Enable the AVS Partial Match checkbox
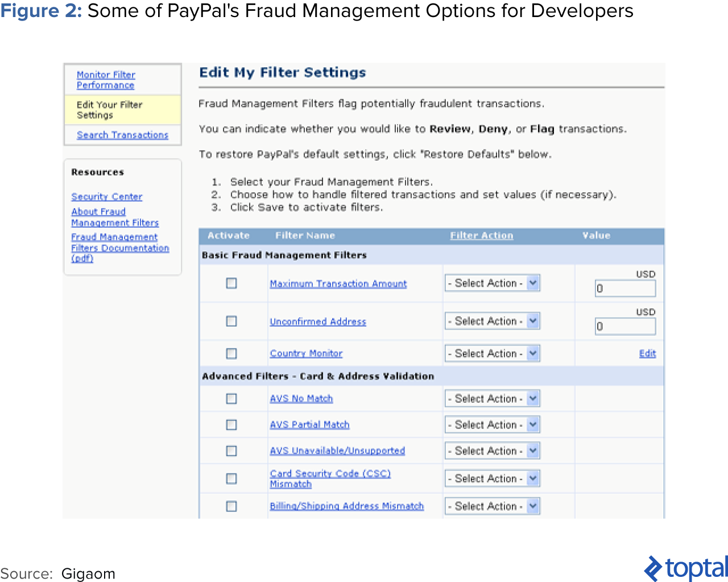Viewport: 728px width, 582px height. pos(231,425)
